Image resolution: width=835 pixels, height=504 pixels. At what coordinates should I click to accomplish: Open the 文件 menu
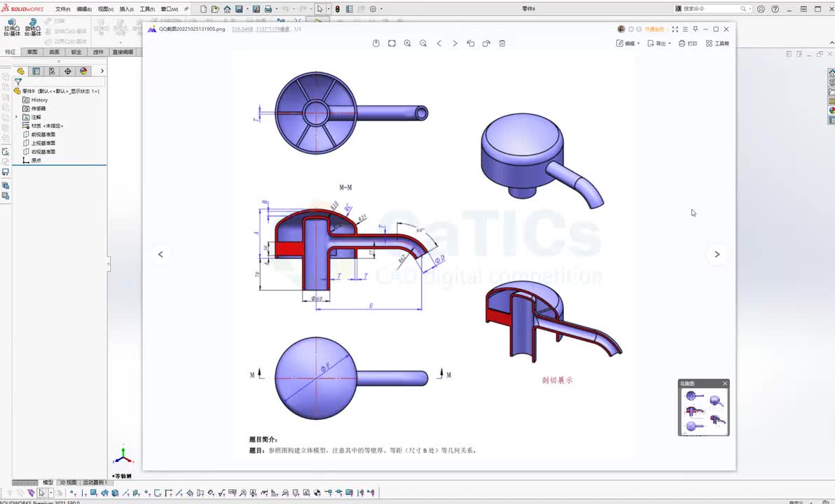coord(63,9)
